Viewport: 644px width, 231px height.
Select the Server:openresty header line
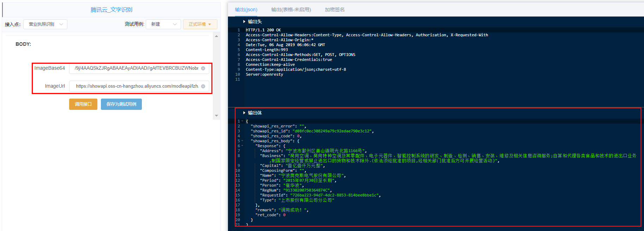(264, 74)
